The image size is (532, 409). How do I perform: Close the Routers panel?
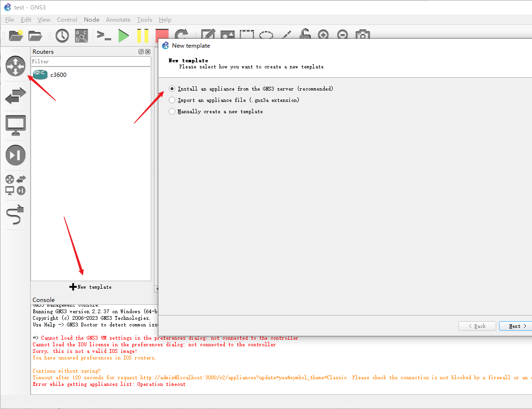point(147,51)
